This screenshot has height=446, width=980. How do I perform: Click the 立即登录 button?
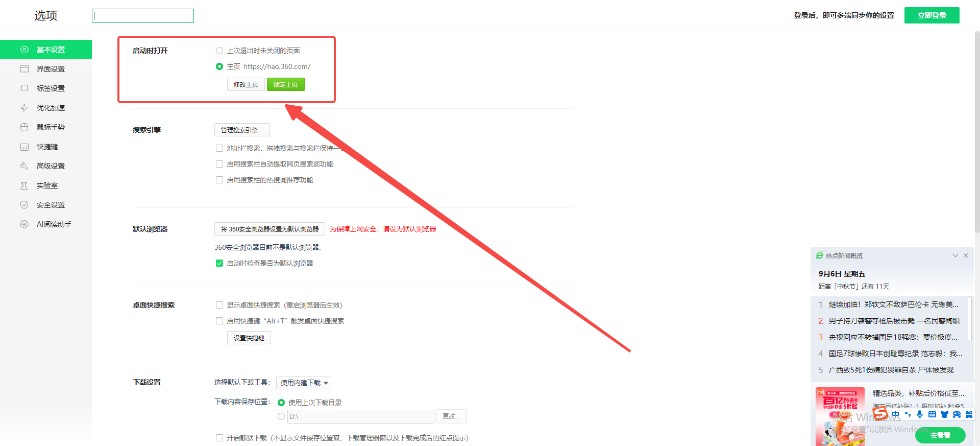932,15
